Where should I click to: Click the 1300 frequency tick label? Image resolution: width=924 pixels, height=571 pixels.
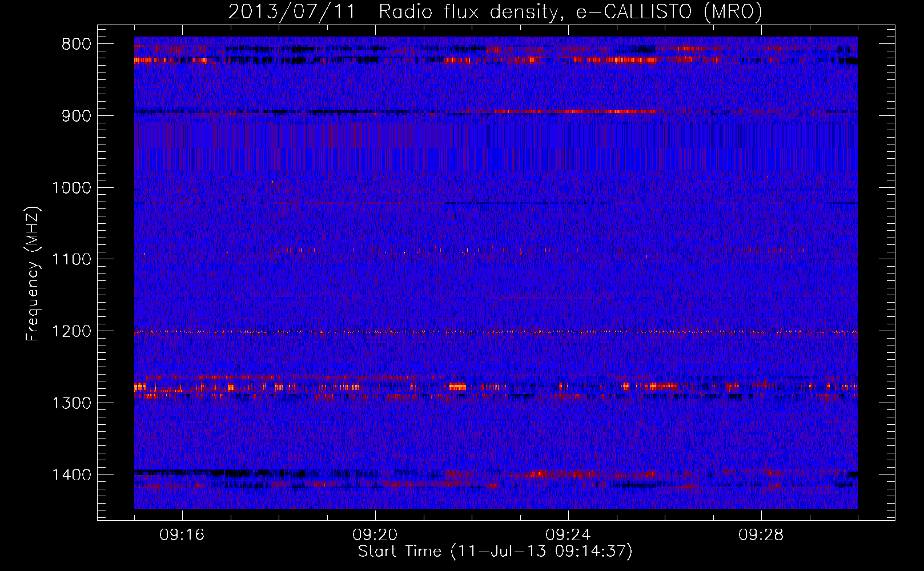coord(71,404)
